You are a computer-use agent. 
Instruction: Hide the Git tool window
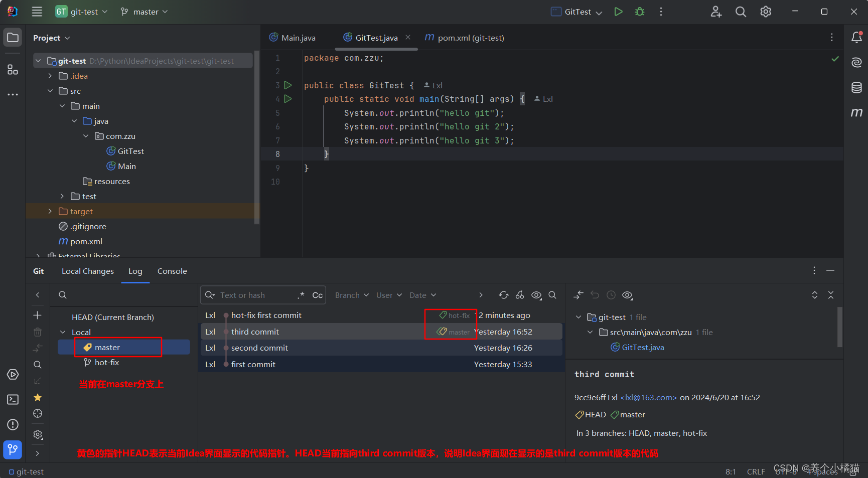pyautogui.click(x=830, y=270)
